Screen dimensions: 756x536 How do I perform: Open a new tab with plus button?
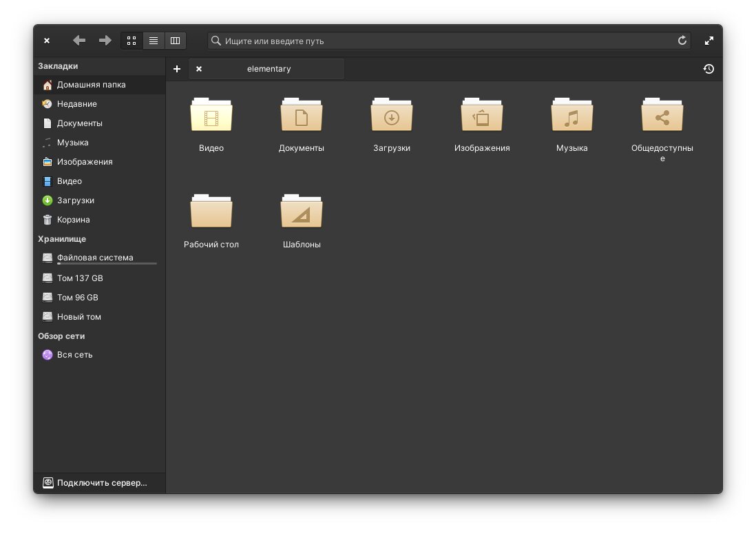[x=177, y=69]
